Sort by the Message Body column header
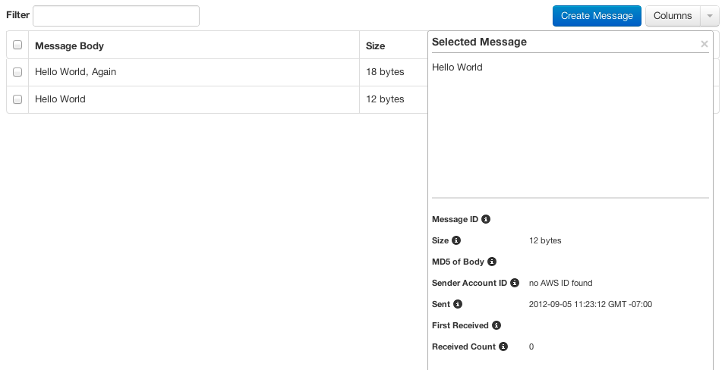Image resolution: width=725 pixels, height=370 pixels. (x=69, y=46)
